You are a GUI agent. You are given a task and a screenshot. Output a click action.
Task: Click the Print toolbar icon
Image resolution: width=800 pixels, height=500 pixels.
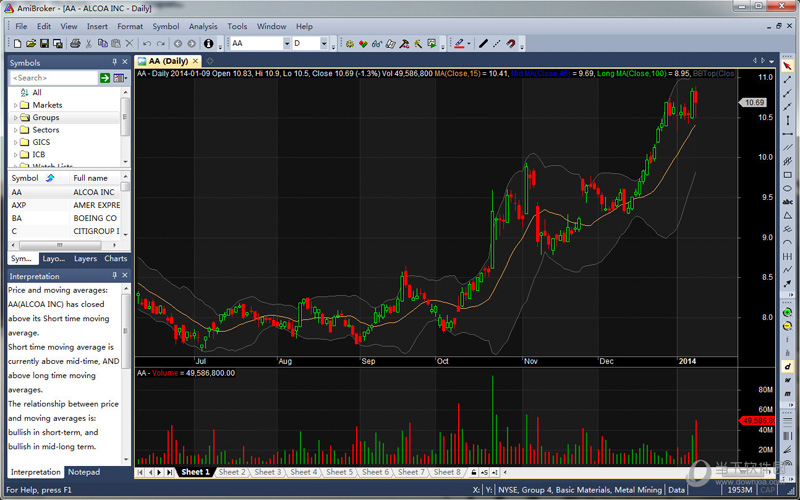(x=75, y=44)
